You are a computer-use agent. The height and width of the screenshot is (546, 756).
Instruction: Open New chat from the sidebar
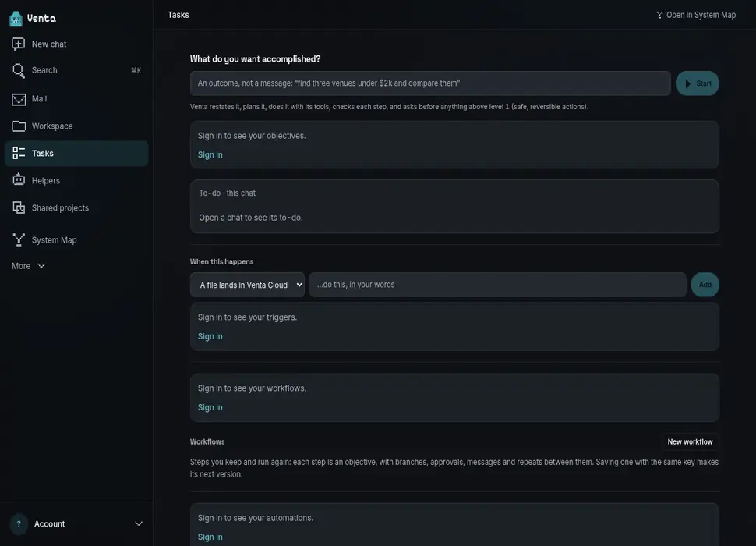click(x=76, y=44)
